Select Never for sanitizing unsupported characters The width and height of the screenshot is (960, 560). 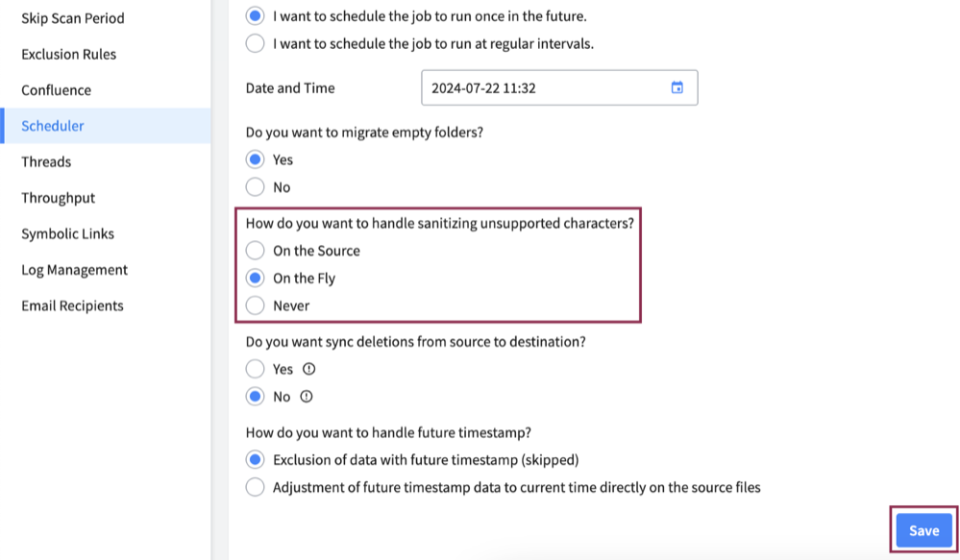255,305
